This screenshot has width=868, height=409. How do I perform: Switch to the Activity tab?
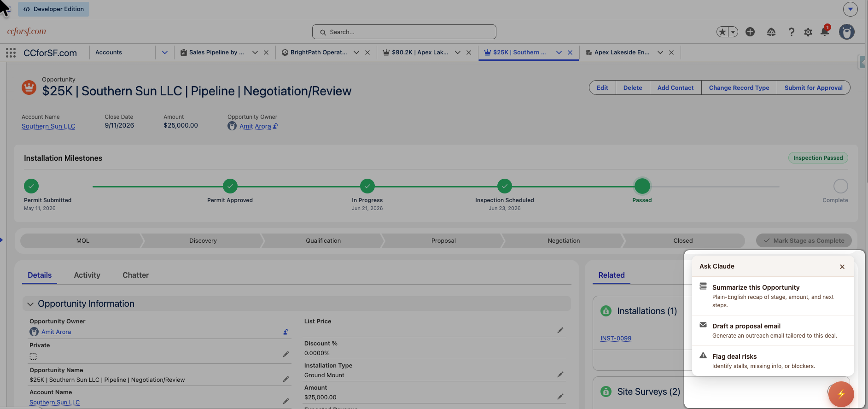tap(87, 275)
